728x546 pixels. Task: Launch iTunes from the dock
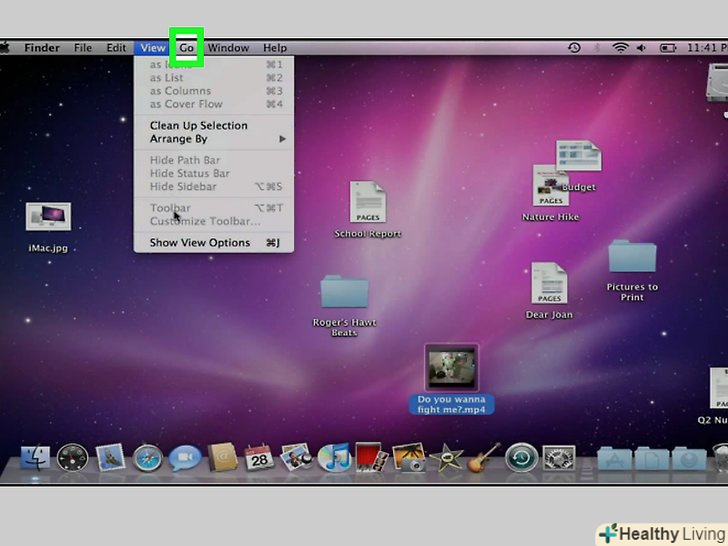coord(333,459)
